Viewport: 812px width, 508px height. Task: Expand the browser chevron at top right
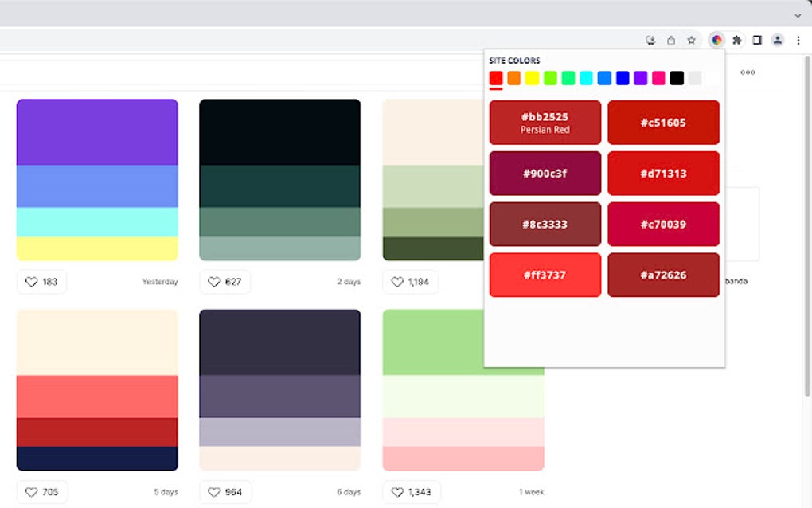coord(797,15)
